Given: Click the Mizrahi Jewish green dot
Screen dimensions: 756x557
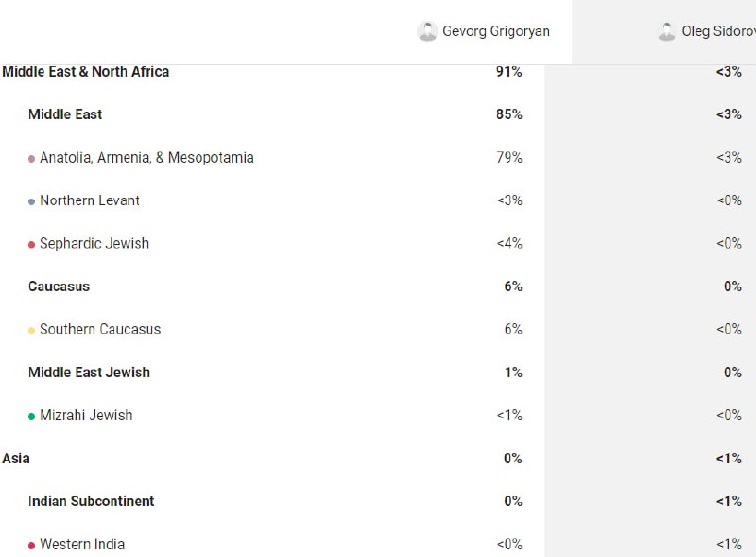Looking at the screenshot, I should [x=31, y=416].
